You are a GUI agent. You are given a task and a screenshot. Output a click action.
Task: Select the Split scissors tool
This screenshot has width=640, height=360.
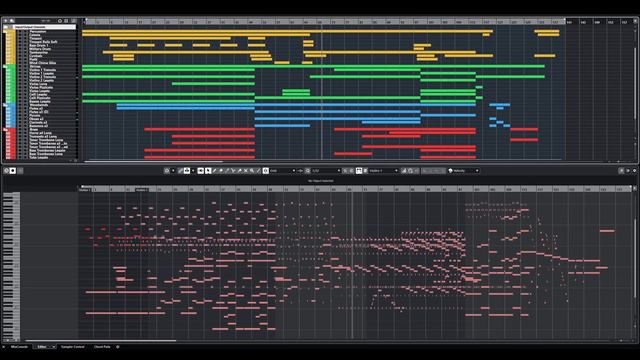[233, 171]
